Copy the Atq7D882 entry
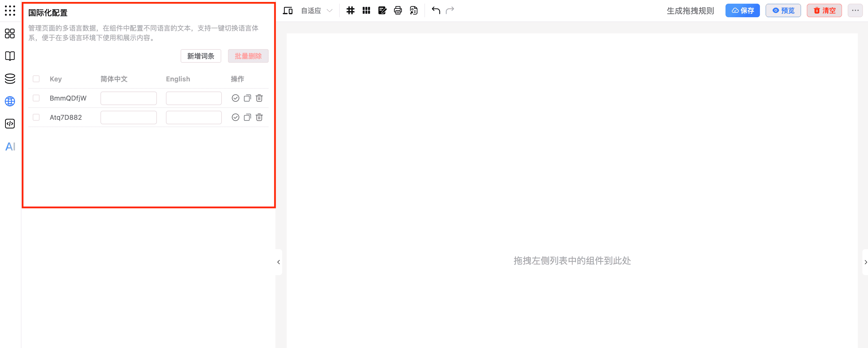This screenshot has width=868, height=348. coord(247,117)
